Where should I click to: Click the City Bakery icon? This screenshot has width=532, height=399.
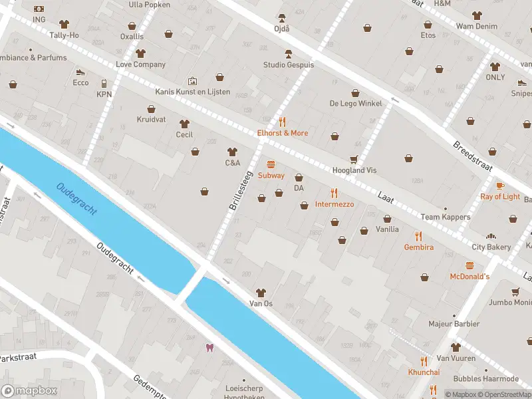coord(491,237)
